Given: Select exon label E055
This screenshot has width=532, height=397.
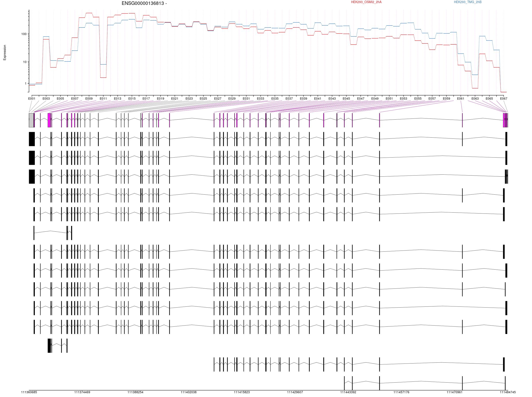Looking at the screenshot, I should (x=418, y=99).
